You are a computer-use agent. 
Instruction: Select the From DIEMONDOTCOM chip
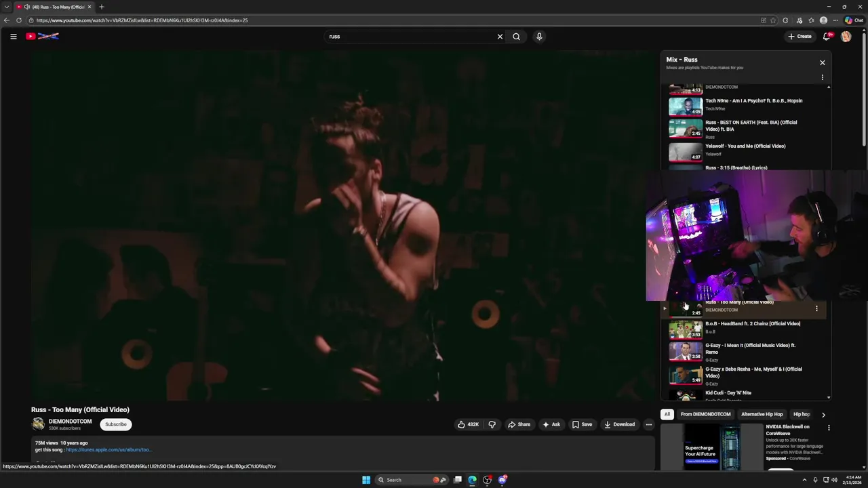pyautogui.click(x=705, y=414)
